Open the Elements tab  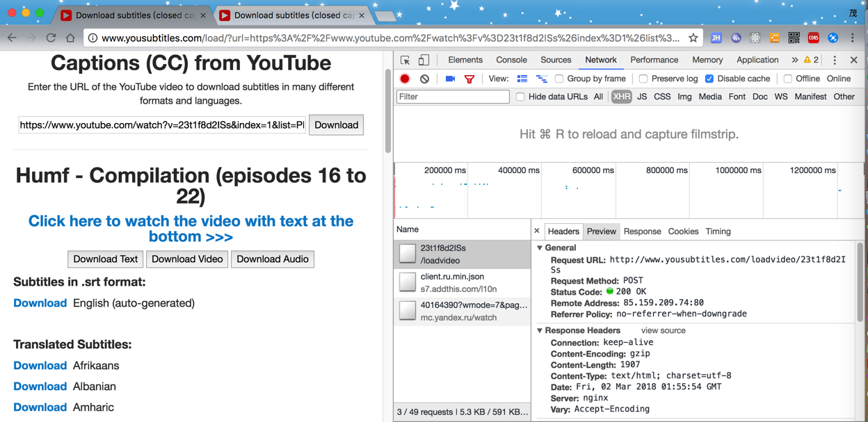click(x=465, y=60)
